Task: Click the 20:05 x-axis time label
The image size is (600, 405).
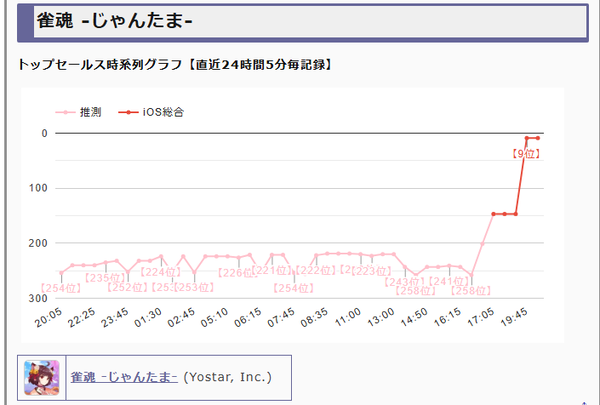Action: click(49, 318)
